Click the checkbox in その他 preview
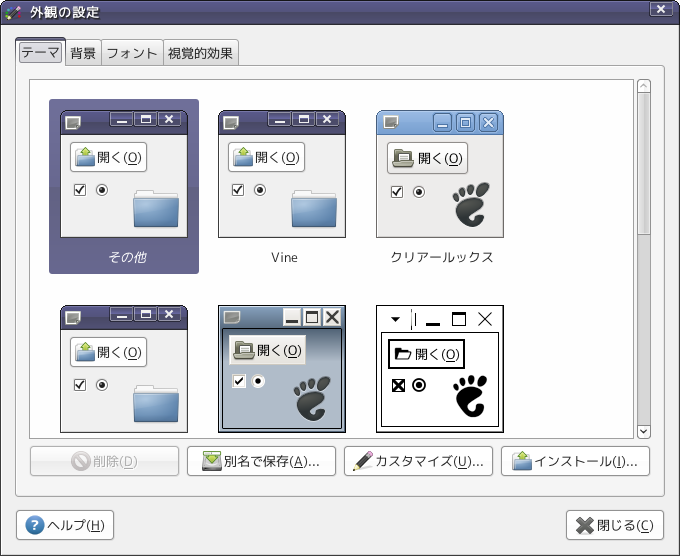The width and height of the screenshot is (680, 556). click(x=80, y=190)
